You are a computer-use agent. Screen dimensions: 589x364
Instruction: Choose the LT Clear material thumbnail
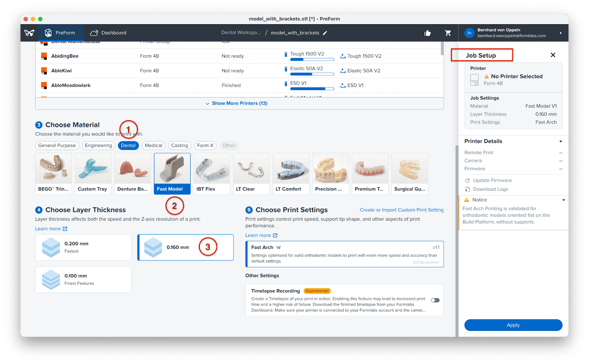coord(251,174)
